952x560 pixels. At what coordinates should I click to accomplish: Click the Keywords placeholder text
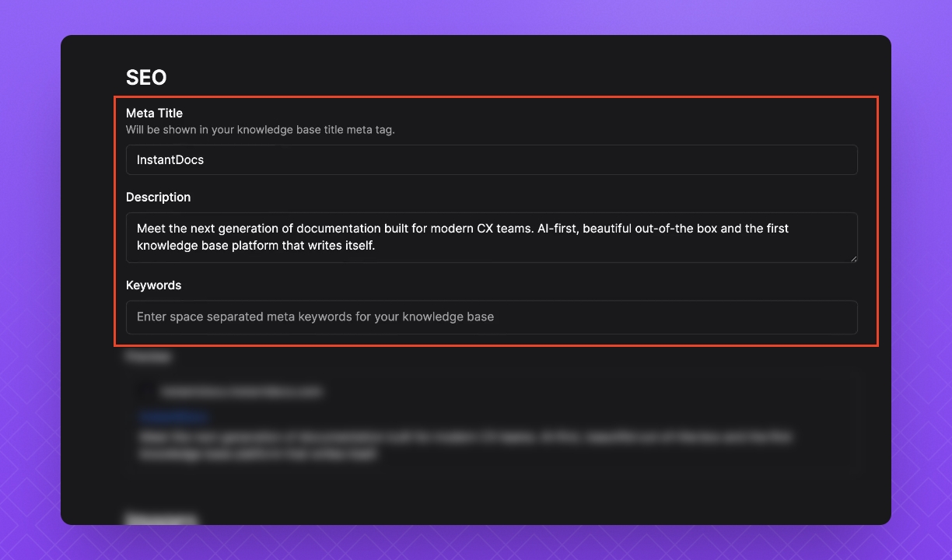point(315,317)
